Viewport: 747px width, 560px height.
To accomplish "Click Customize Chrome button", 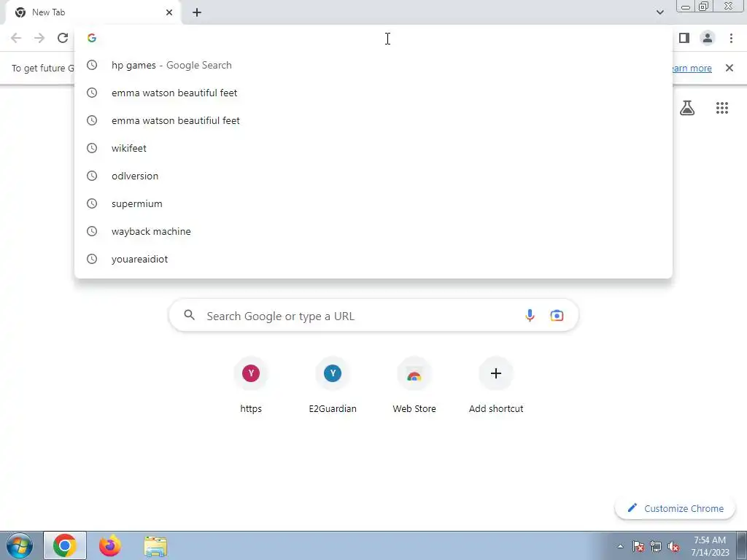I will 676,508.
